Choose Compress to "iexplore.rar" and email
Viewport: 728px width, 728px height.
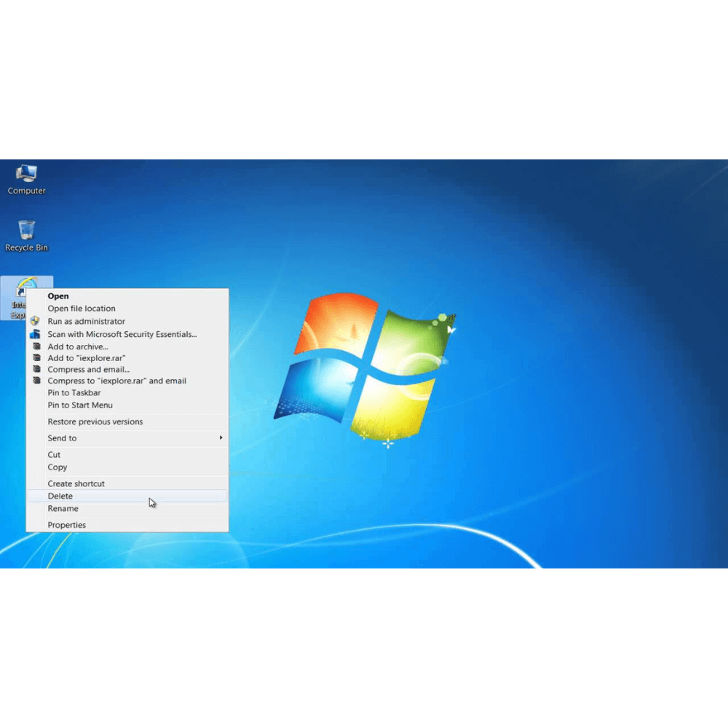116,381
